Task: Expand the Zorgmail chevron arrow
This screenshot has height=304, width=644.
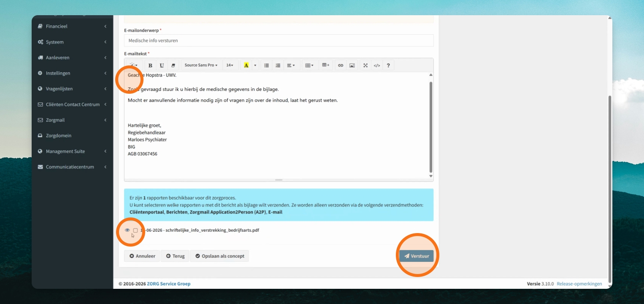Action: pos(105,120)
